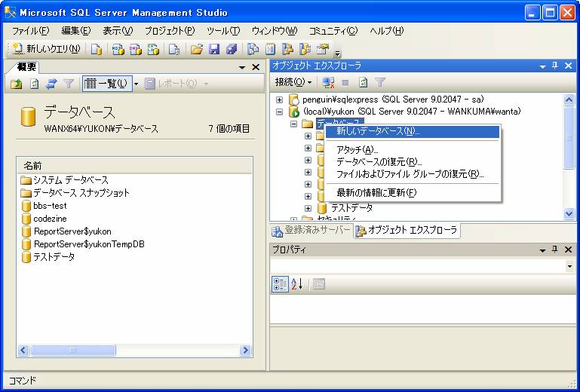Image resolution: width=580 pixels, height=392 pixels.
Task: Expand the penguin\sqlexpress server node
Action: click(280, 100)
